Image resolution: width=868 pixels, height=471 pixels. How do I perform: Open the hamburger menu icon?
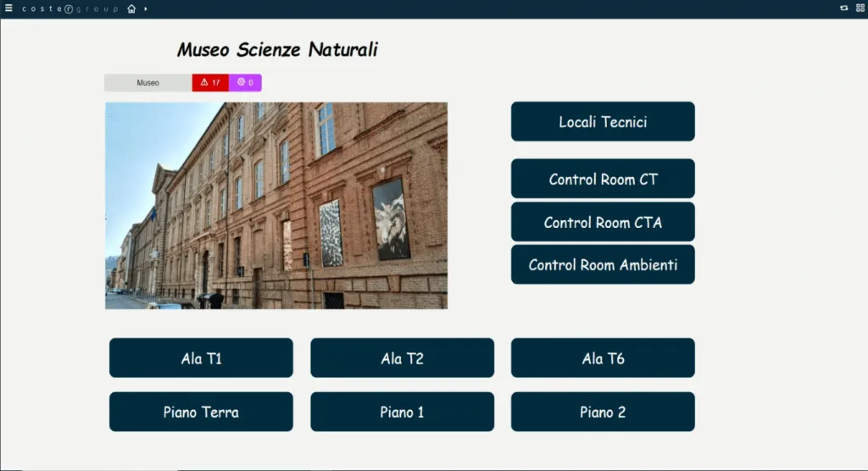coord(8,8)
